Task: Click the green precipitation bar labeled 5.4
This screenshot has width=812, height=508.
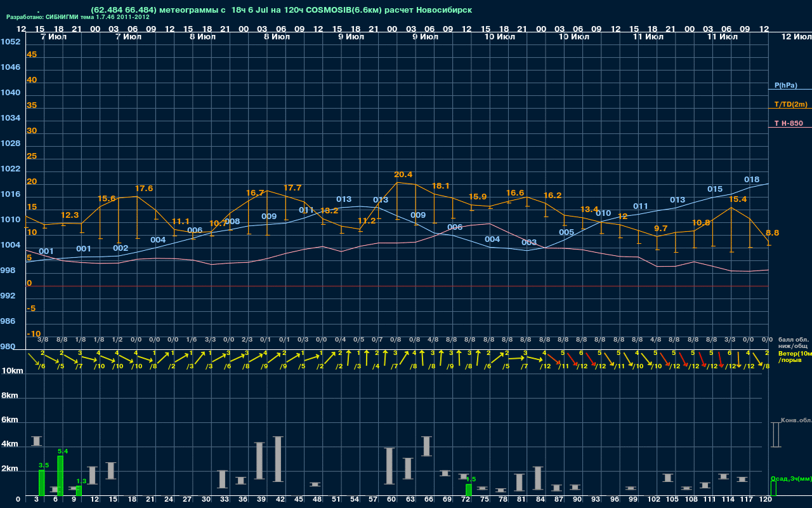Action: pos(60,476)
